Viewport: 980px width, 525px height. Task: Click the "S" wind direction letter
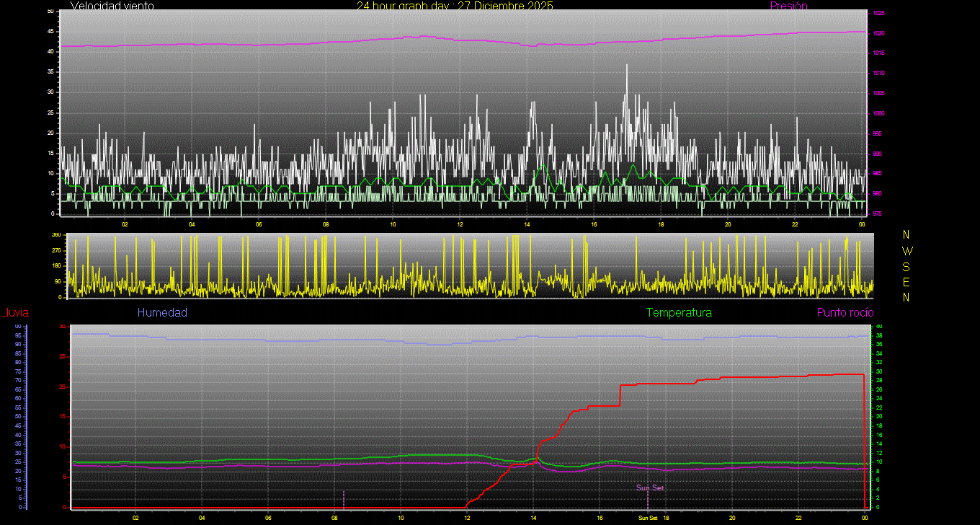click(906, 267)
